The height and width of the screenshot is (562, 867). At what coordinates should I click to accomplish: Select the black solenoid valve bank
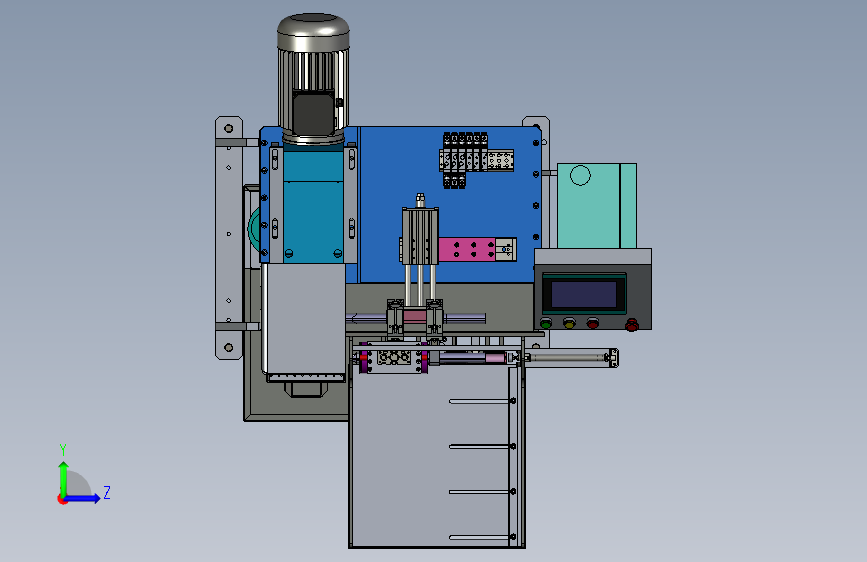tap(465, 160)
